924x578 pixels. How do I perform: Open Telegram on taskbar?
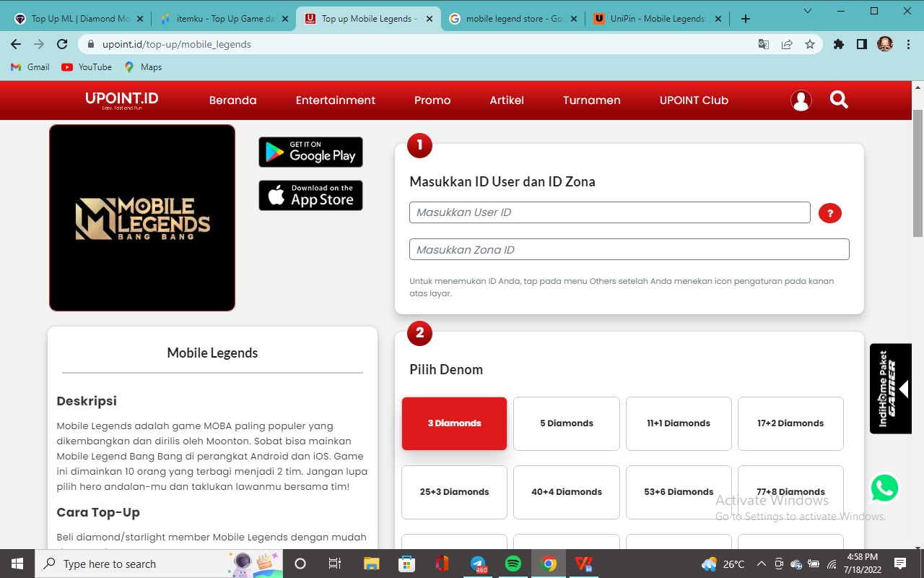click(478, 564)
